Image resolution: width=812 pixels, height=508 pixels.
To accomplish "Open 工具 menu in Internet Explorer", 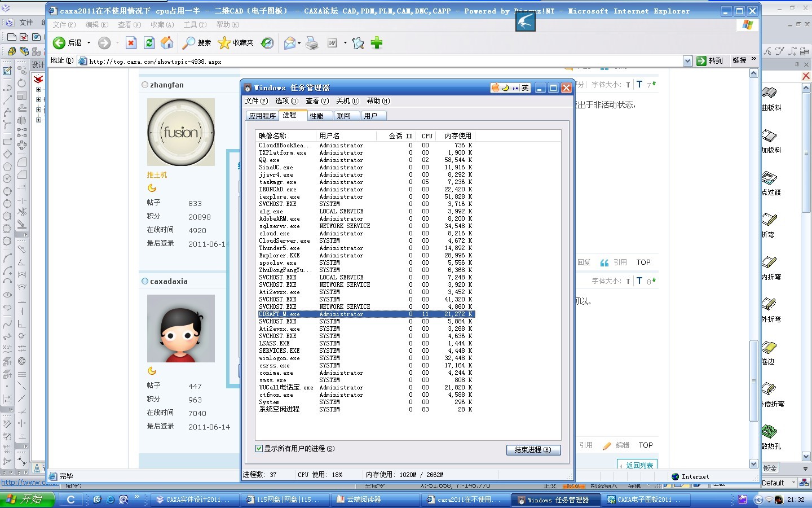I will tap(195, 25).
